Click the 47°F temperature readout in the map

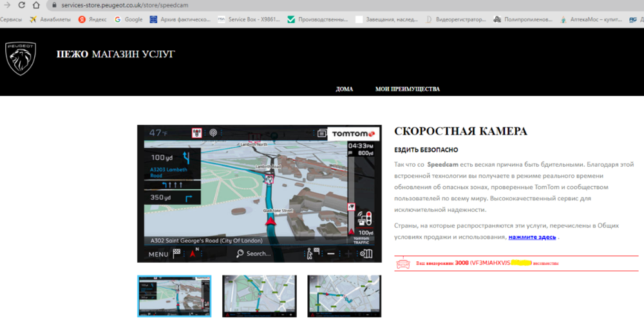[158, 133]
